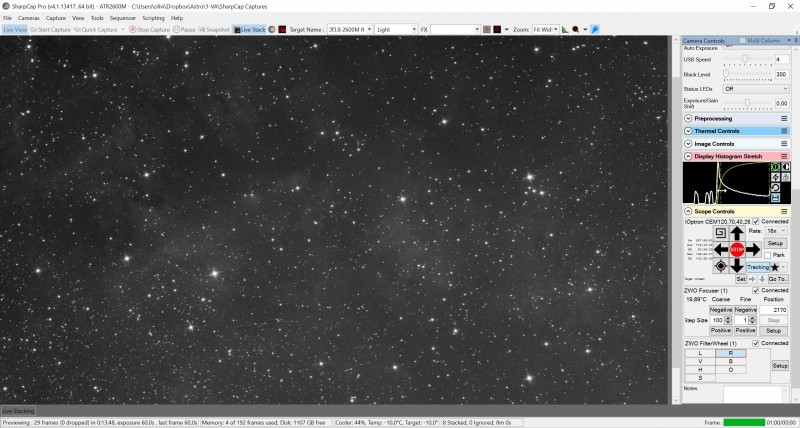800x428 pixels.
Task: Click the lightning bolt auto stretch icon
Action: coord(776,177)
